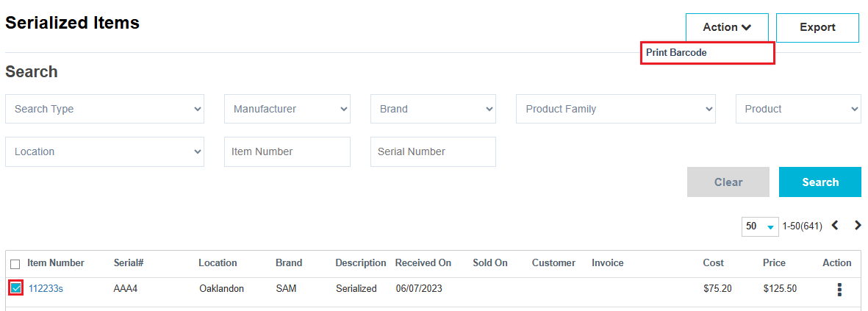Go to the previous results page
868x311 pixels.
point(835,226)
